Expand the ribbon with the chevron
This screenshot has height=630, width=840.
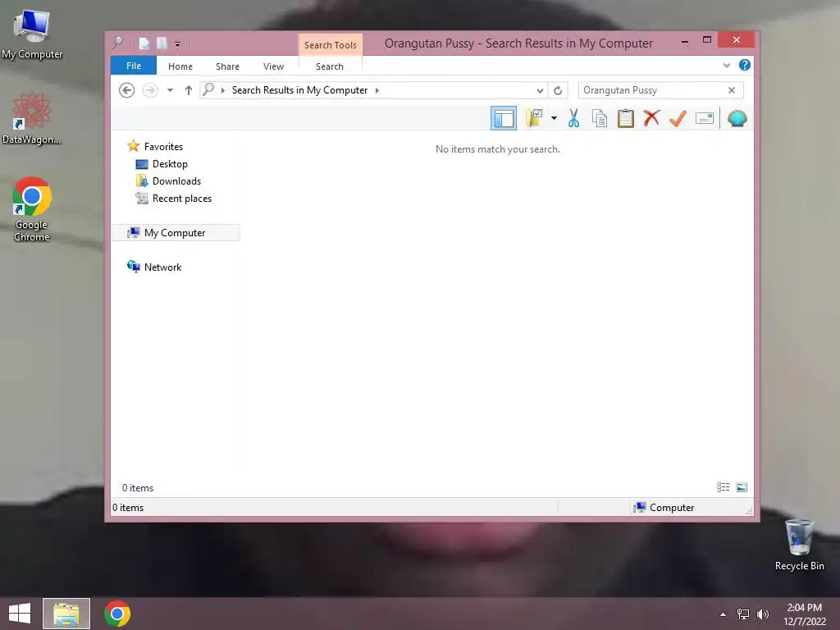pyautogui.click(x=727, y=66)
